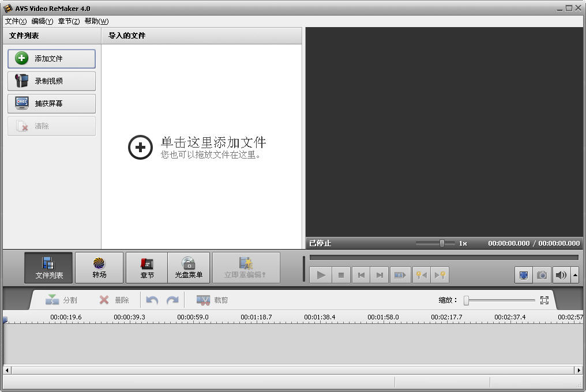Switch to the 光盘菜单 (disc menu) tab
This screenshot has height=392, width=586.
point(189,267)
